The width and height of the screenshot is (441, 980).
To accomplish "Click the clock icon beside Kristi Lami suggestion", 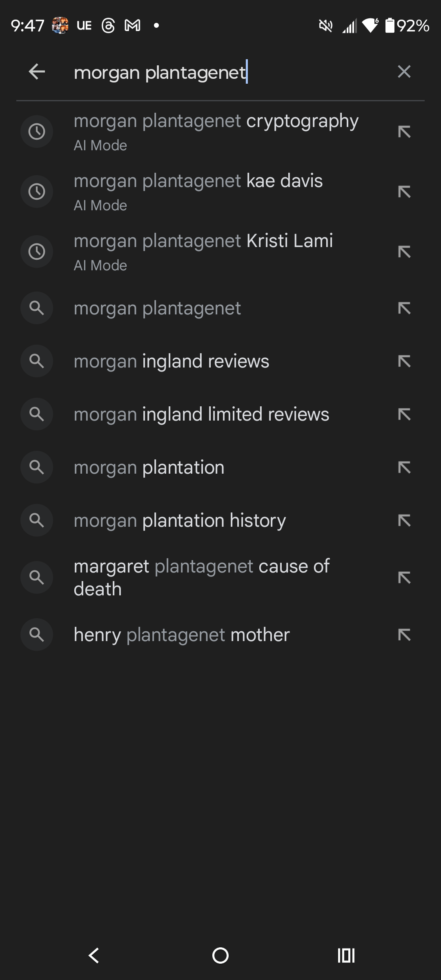I will [x=36, y=251].
